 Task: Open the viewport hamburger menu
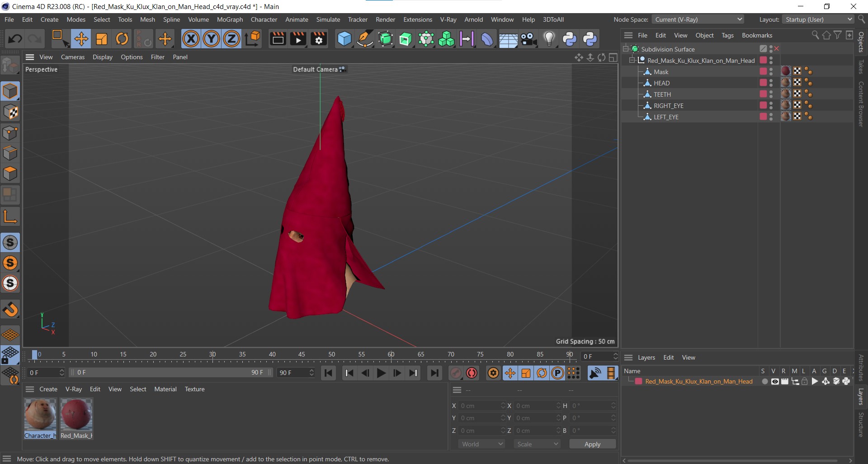(x=30, y=57)
